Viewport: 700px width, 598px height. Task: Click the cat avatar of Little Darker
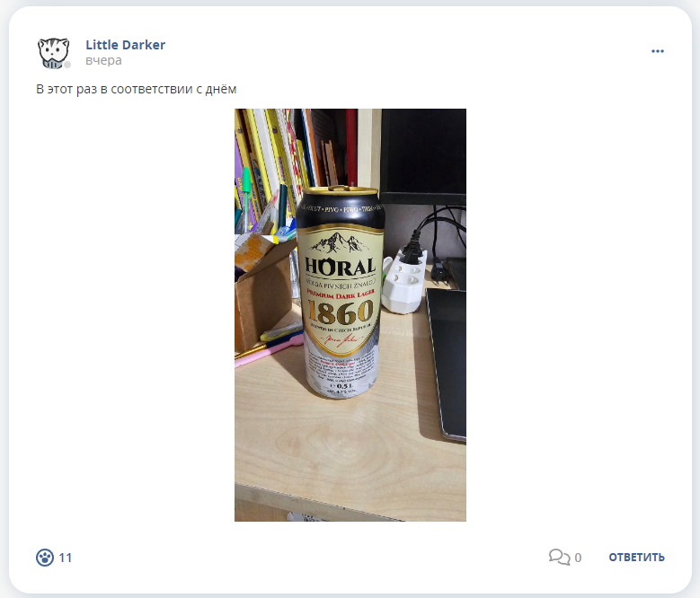pos(54,53)
